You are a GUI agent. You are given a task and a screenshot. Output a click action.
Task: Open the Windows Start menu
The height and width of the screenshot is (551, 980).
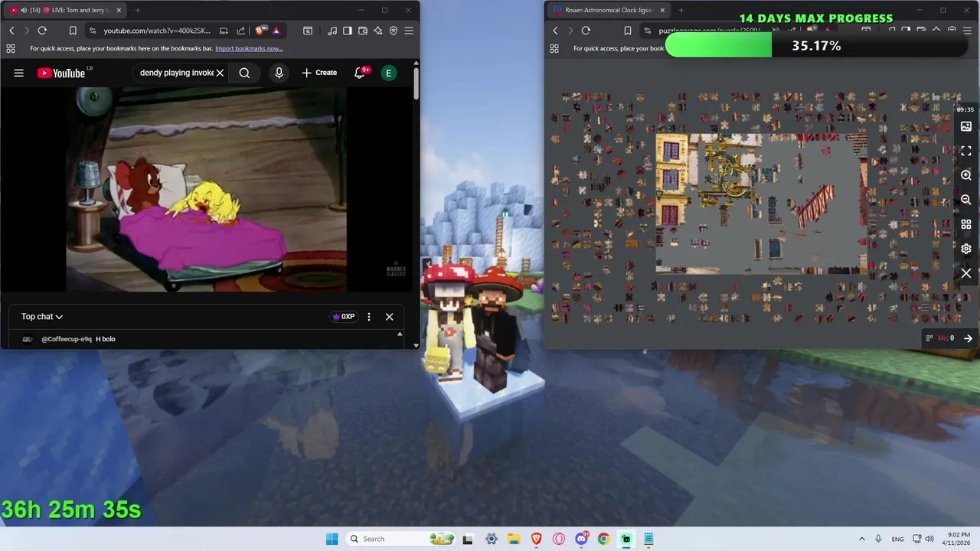tap(332, 539)
